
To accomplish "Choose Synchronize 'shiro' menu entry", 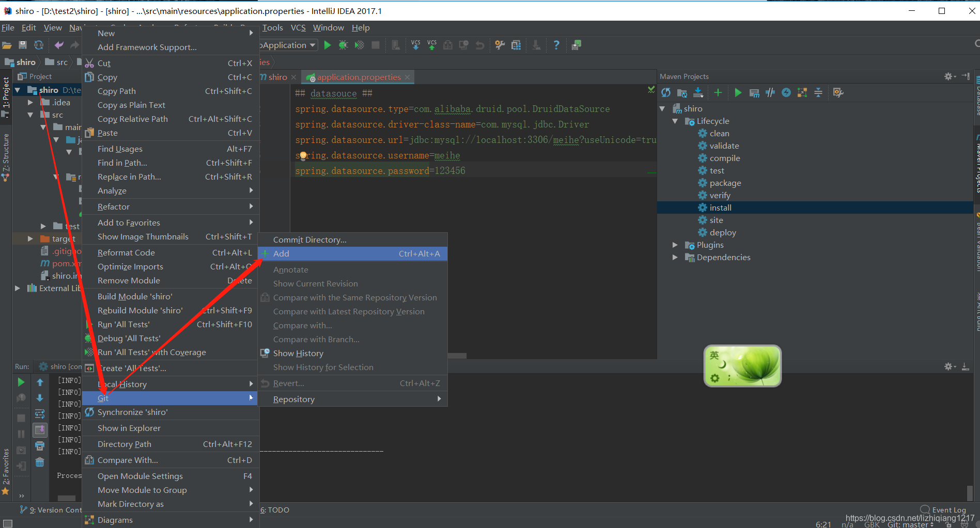I will (170, 412).
